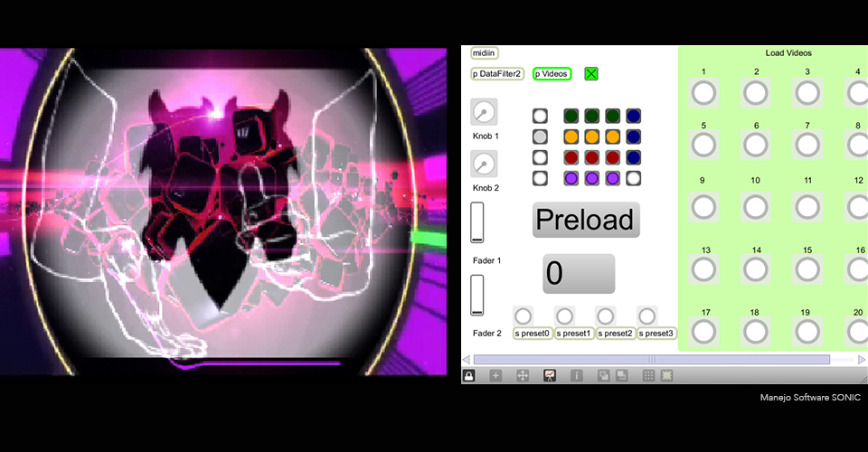Click the Knob 1 dial
This screenshot has width=868, height=452.
pos(484,112)
